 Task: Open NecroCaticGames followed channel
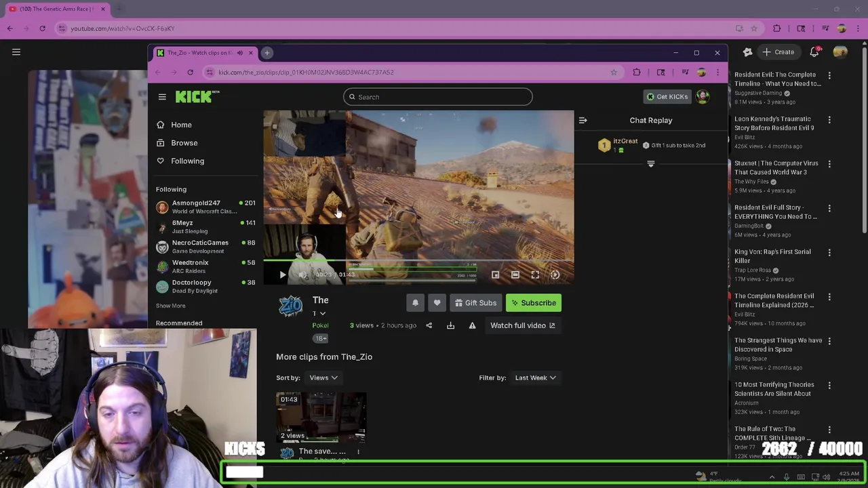(205, 247)
